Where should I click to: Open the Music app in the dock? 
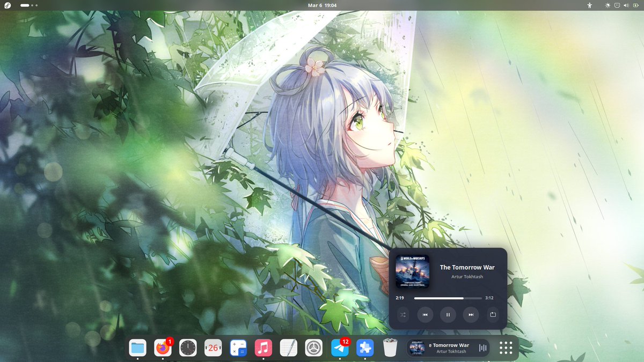264,348
